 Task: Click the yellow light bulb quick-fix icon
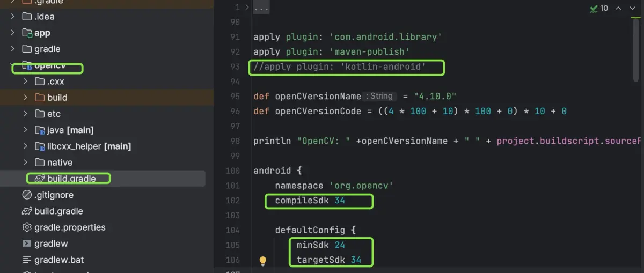[263, 261]
